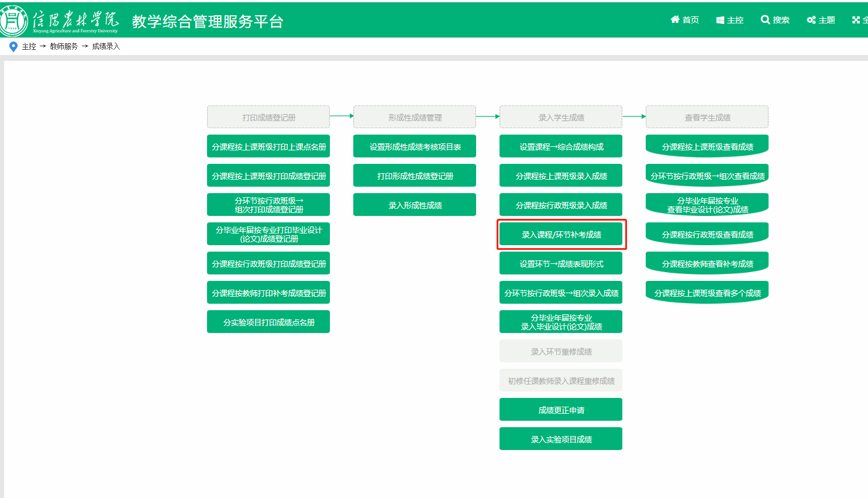The height and width of the screenshot is (498, 868).
Task: Select 录入形成性成绩 button
Action: 415,205
